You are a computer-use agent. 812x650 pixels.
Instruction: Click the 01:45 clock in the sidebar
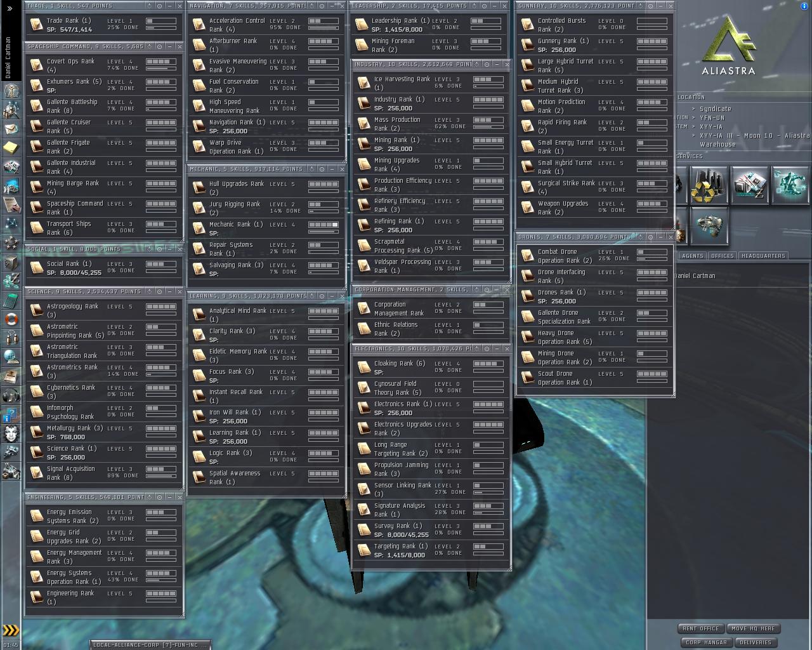pyautogui.click(x=11, y=645)
